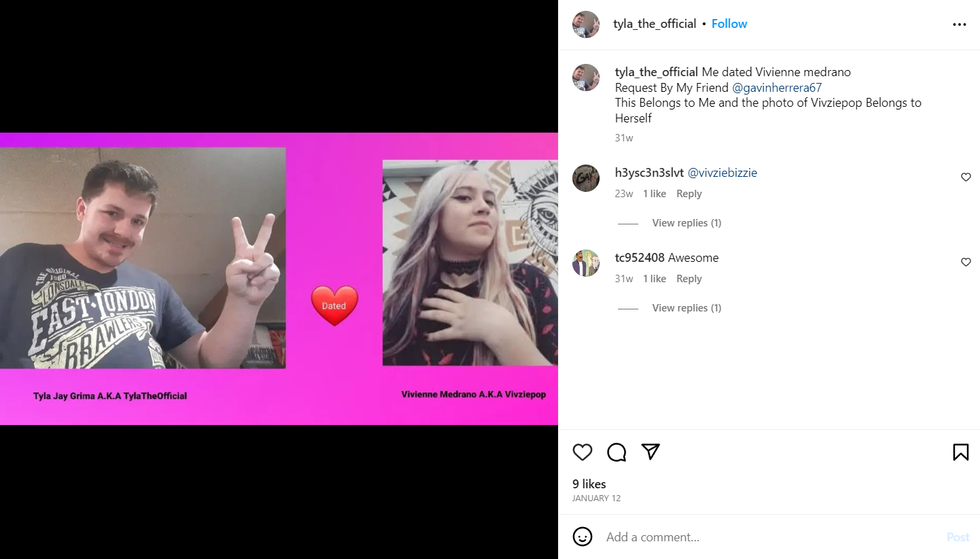Like h3ysc3n3slvt's comment heart
980x559 pixels.
coord(966,177)
